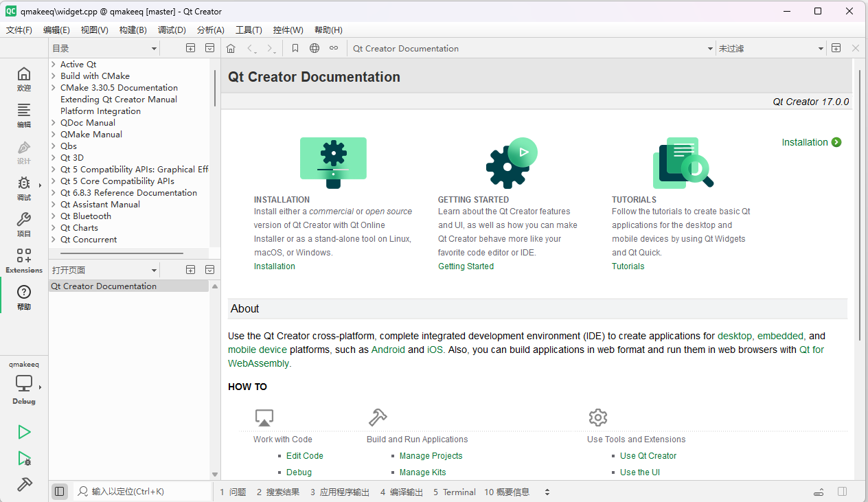This screenshot has width=868, height=502.
Task: Go forward in help navigation
Action: (x=272, y=48)
